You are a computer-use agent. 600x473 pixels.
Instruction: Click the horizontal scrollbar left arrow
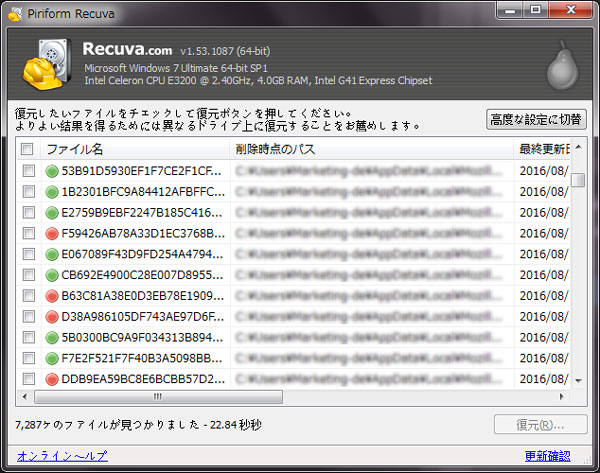coord(25,396)
